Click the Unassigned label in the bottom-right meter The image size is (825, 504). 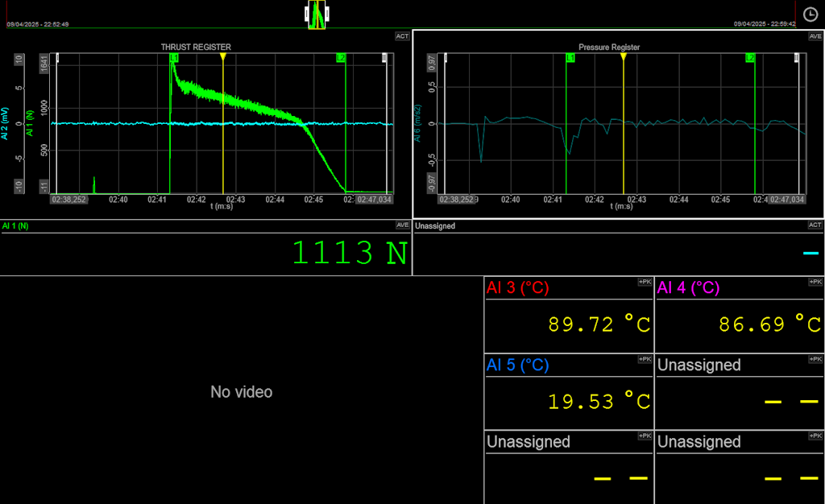699,441
